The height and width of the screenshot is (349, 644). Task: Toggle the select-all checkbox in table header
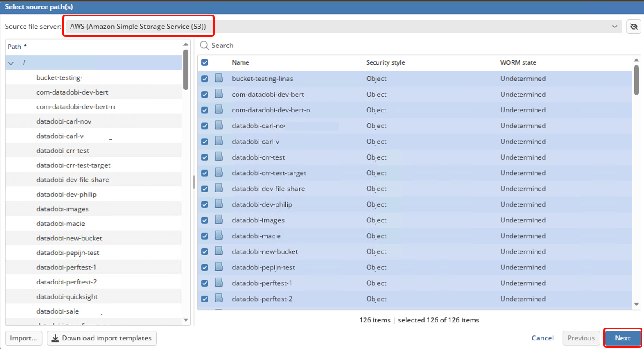(205, 62)
